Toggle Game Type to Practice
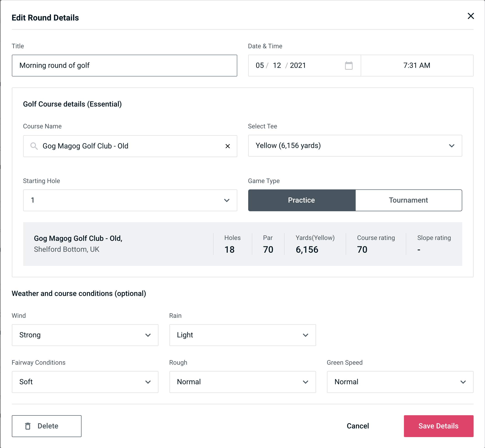This screenshot has width=485, height=448. point(302,200)
